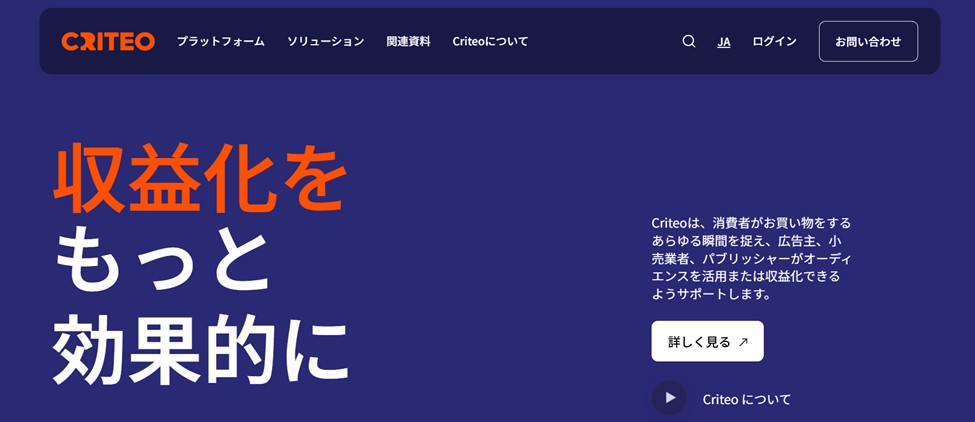Open the プラットフォーム menu
The width and height of the screenshot is (975, 422).
(221, 42)
